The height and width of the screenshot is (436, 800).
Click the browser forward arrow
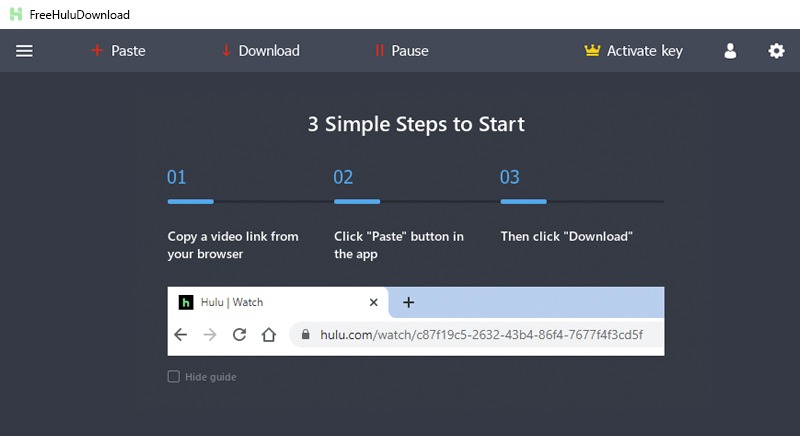(210, 335)
